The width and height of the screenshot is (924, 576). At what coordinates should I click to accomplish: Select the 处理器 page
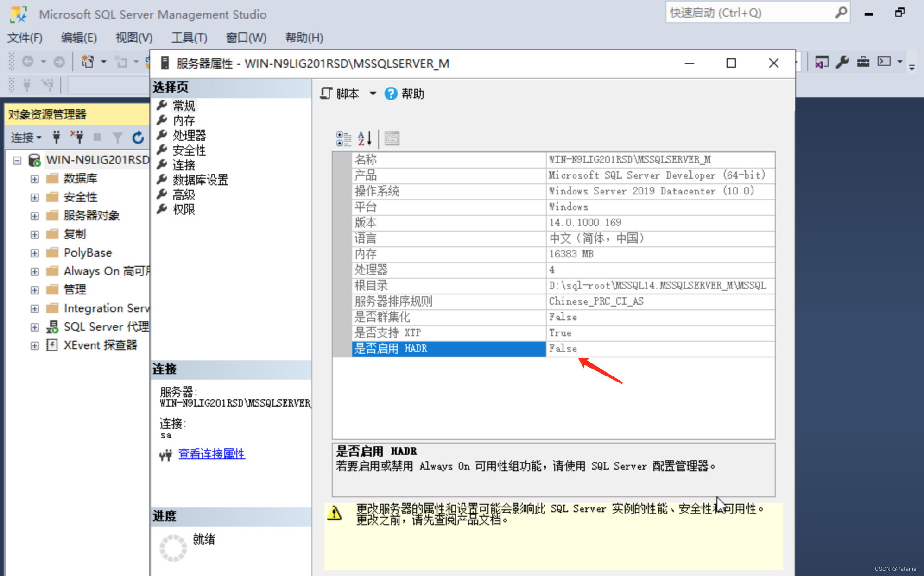(189, 136)
